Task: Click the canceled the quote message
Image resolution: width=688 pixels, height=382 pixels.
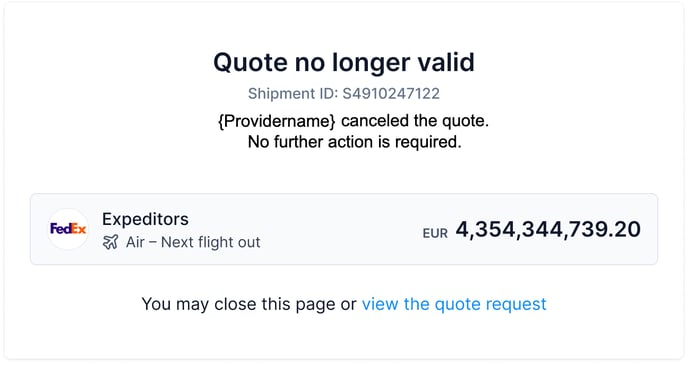Action: pos(415,121)
